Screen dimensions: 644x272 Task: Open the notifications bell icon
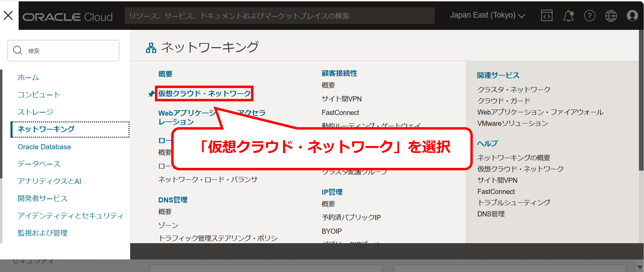coord(568,16)
